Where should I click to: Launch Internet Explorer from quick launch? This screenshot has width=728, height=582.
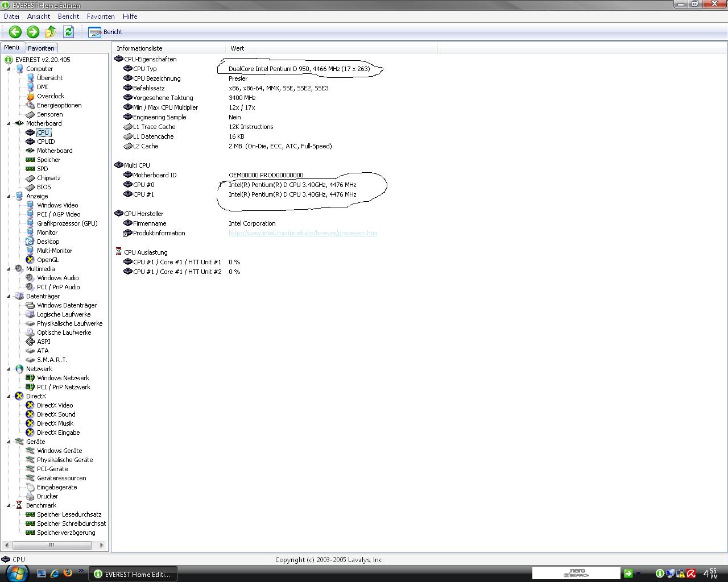55,573
